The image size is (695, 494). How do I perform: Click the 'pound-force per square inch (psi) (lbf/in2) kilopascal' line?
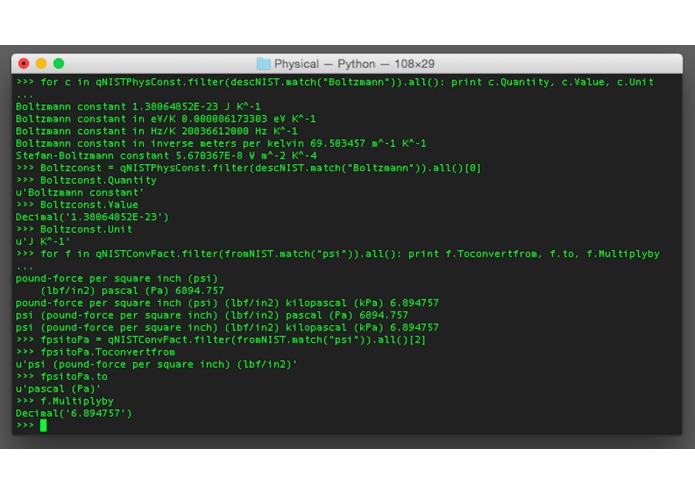[x=227, y=303]
